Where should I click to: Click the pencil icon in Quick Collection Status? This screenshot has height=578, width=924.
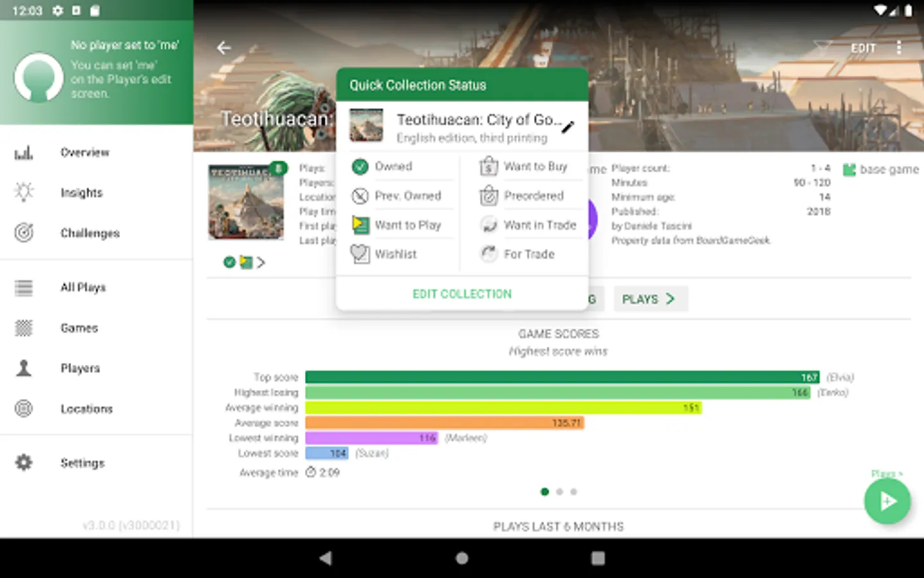(568, 127)
